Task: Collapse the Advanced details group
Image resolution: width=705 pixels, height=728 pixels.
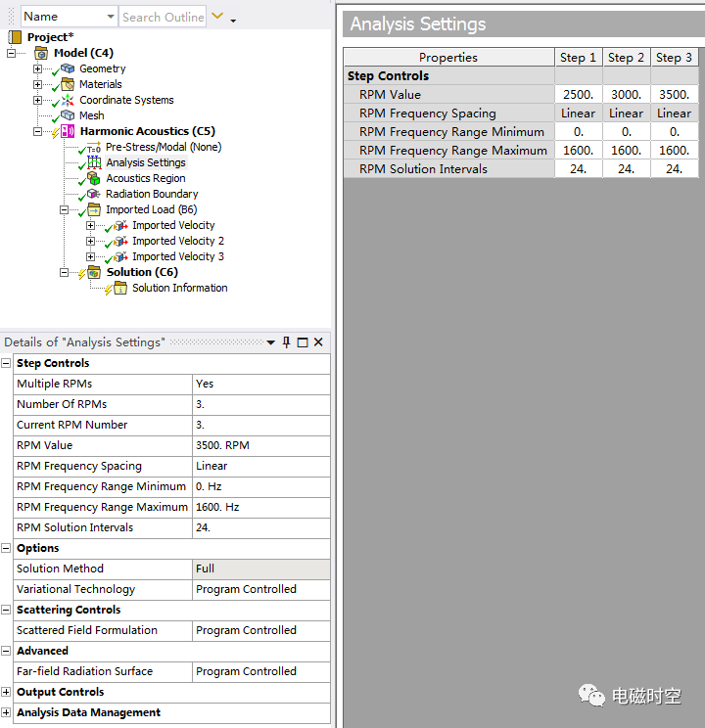Action: click(x=6, y=651)
